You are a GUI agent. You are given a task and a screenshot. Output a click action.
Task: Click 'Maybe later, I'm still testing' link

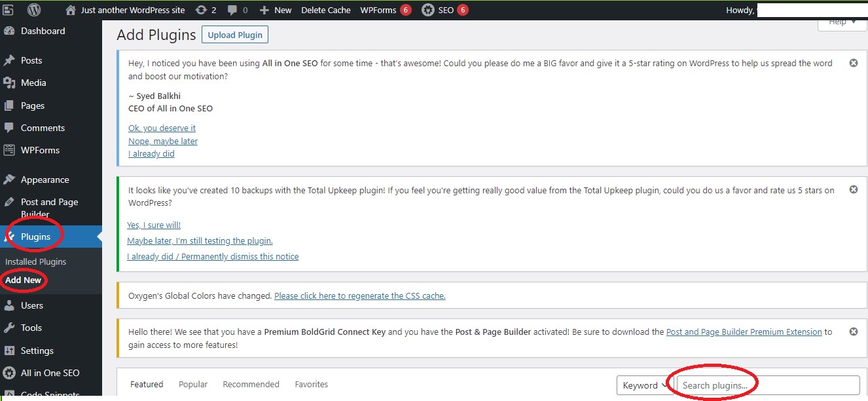click(x=200, y=240)
